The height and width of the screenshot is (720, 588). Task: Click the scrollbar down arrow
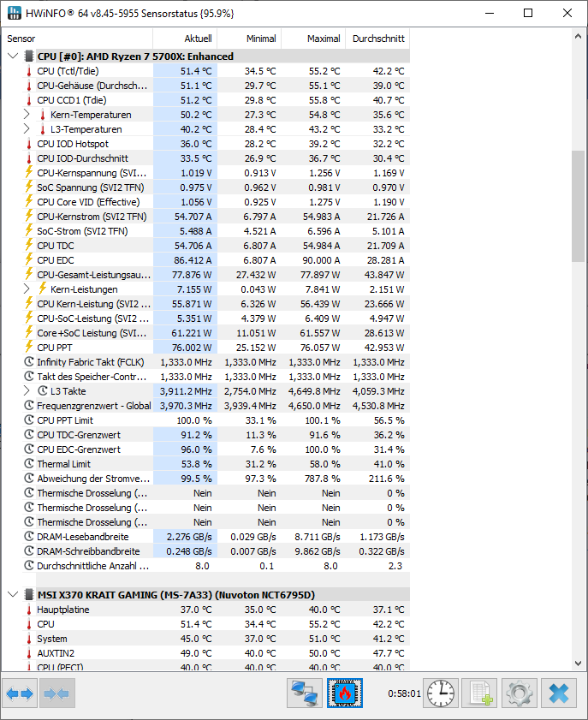[578, 663]
